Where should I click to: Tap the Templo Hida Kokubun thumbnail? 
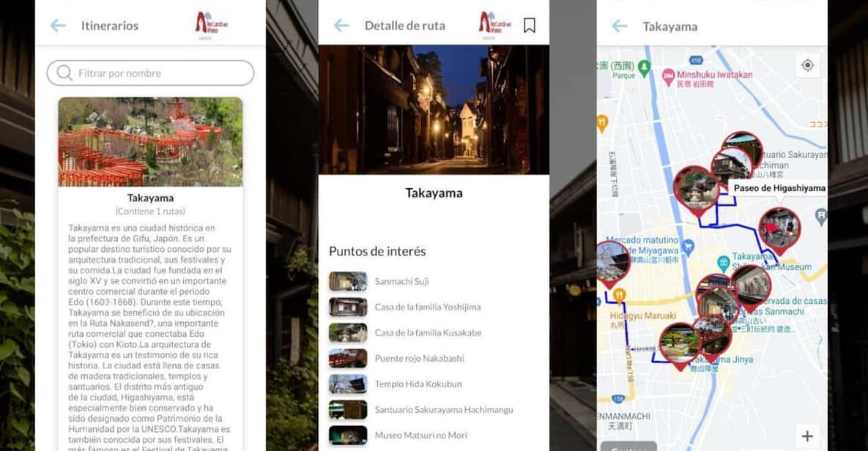pos(348,384)
